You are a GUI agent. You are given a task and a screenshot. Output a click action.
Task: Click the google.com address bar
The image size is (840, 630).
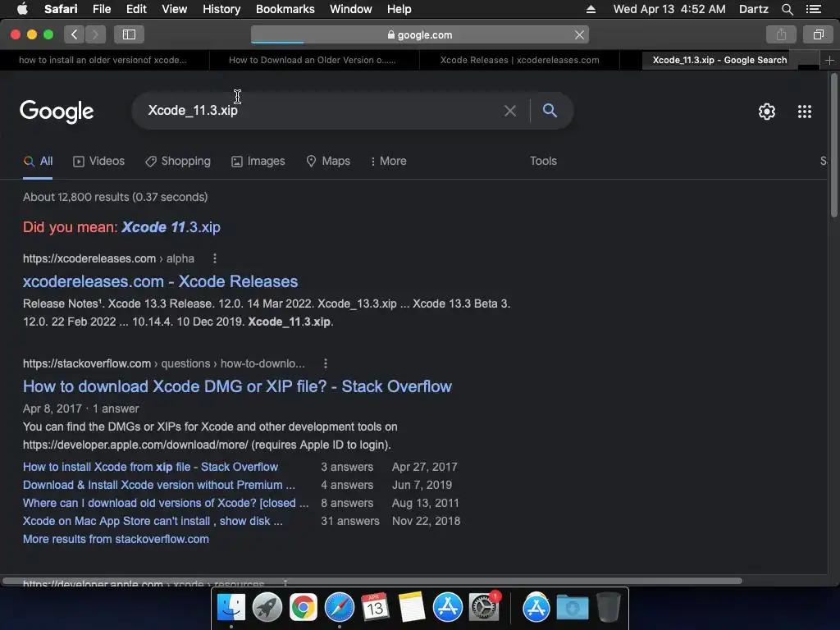[420, 34]
